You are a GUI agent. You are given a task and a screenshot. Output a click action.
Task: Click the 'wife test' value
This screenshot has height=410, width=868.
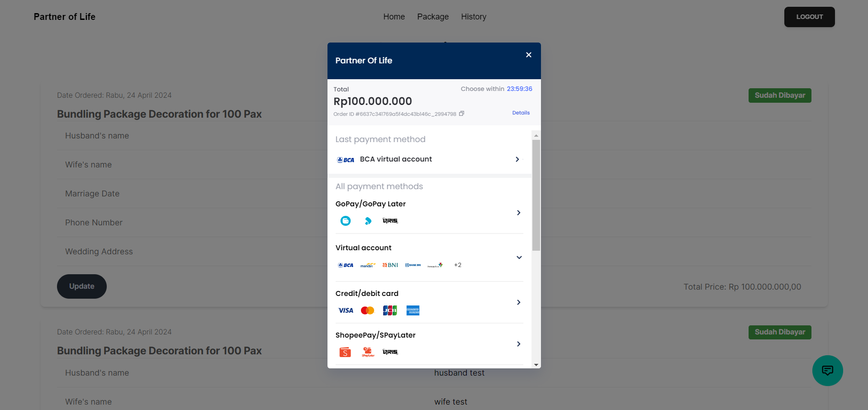click(451, 402)
